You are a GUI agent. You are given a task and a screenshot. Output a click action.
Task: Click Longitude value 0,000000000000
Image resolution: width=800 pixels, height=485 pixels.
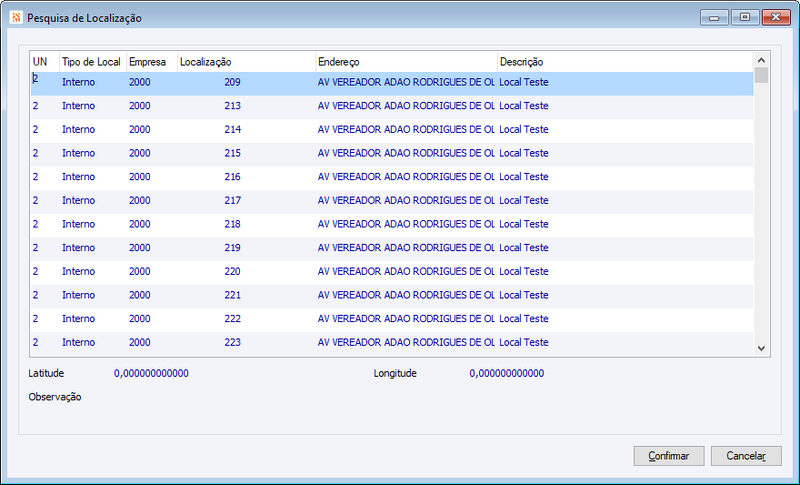click(x=507, y=373)
